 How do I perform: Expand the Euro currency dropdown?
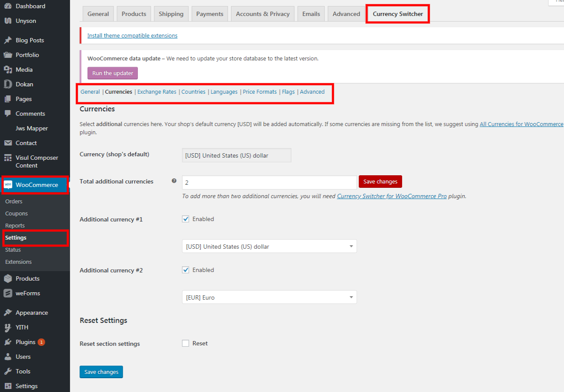click(x=269, y=297)
